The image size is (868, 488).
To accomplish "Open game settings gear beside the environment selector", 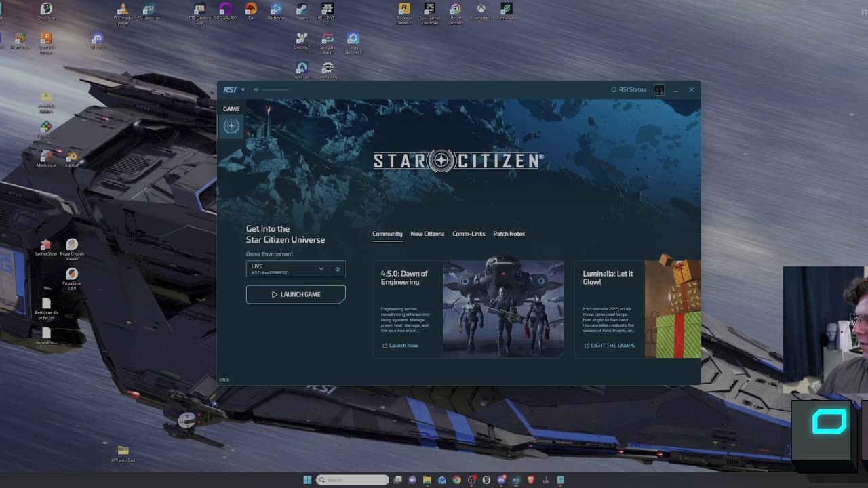I will [x=338, y=269].
